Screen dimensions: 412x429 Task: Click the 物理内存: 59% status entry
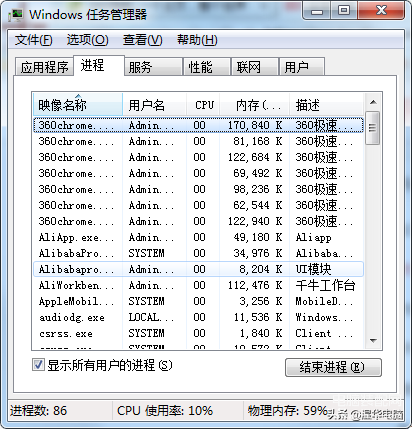(287, 410)
